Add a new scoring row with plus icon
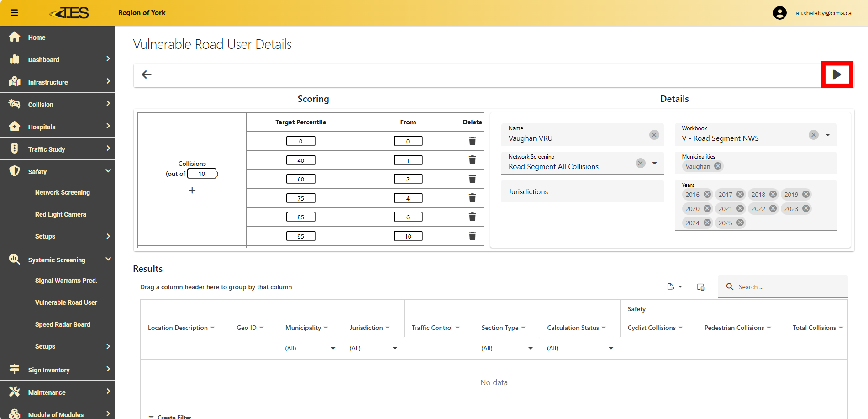 coord(192,190)
